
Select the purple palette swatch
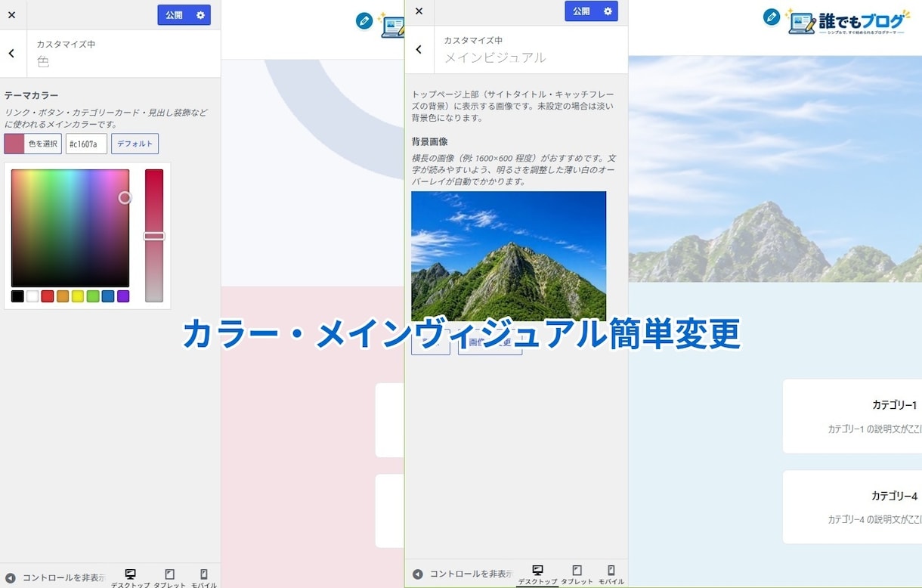(123, 296)
